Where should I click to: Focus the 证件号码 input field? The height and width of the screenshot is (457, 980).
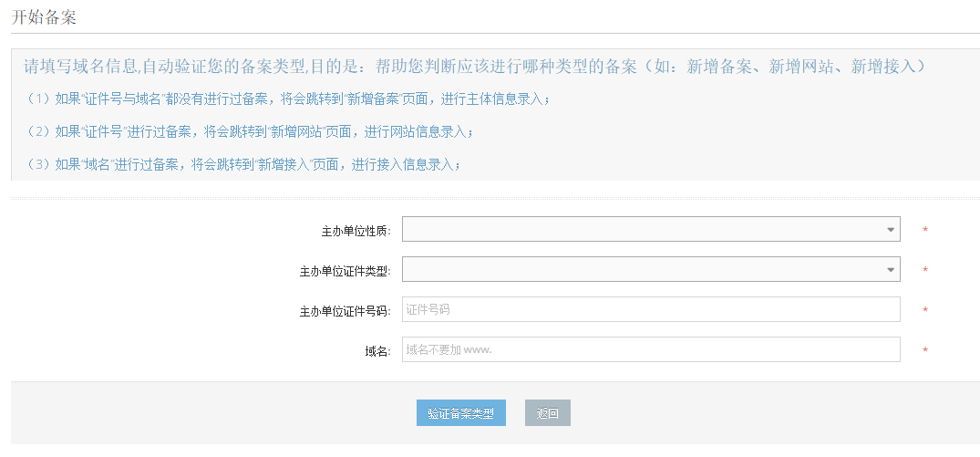651,310
